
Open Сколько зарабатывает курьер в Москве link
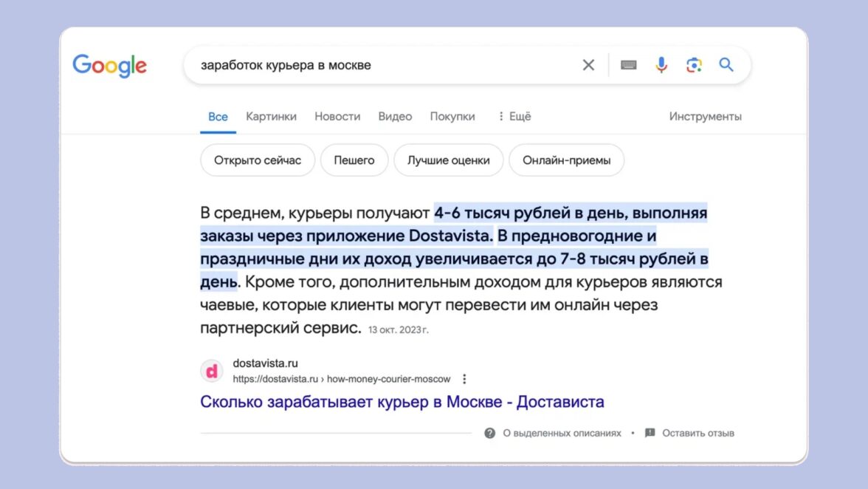(x=402, y=402)
